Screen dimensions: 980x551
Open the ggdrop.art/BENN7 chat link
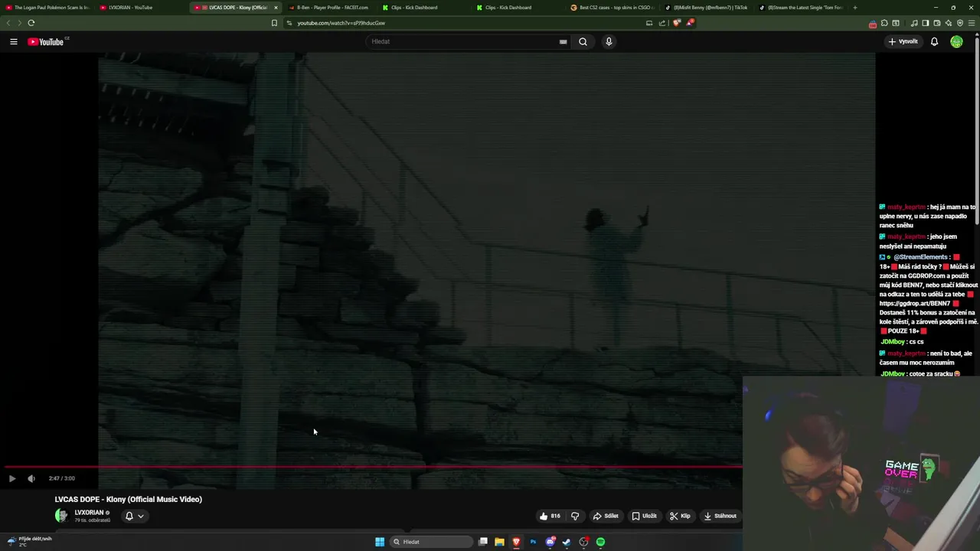(915, 303)
